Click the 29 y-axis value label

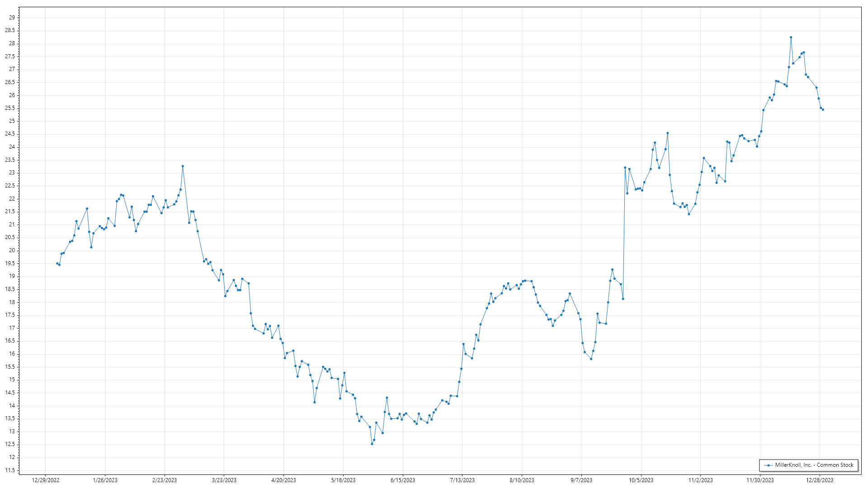(x=12, y=18)
